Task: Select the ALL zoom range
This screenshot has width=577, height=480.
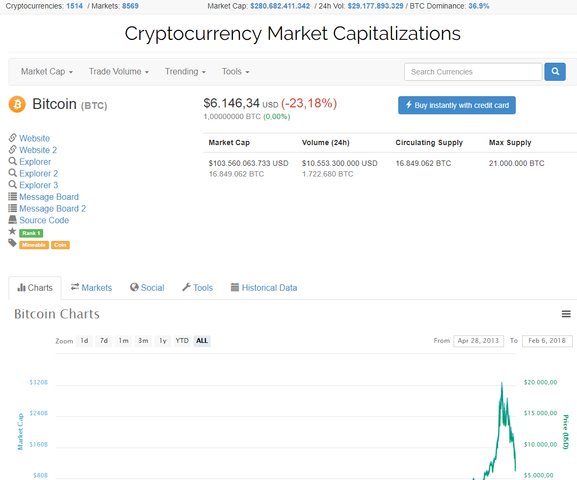Action: pyautogui.click(x=202, y=341)
